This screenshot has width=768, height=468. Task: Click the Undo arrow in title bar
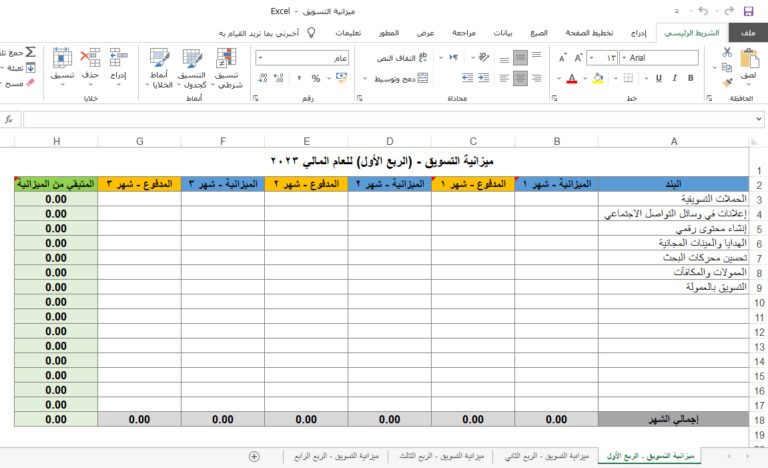coord(704,11)
